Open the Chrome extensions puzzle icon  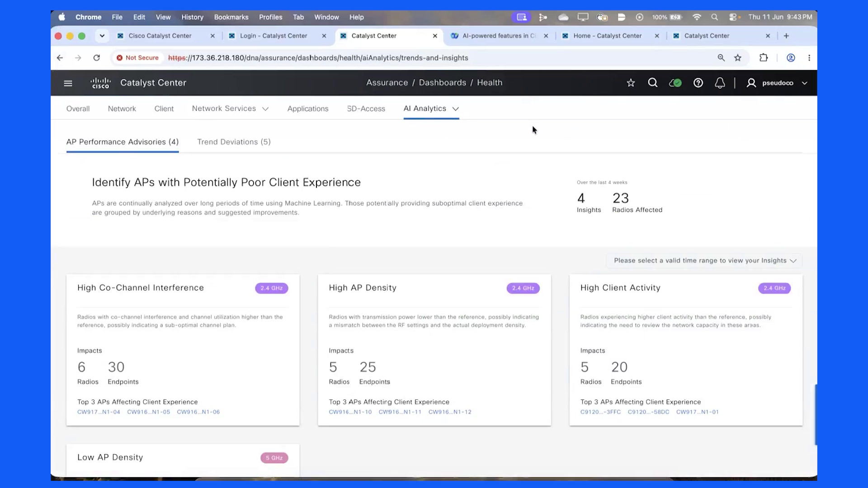pyautogui.click(x=764, y=58)
